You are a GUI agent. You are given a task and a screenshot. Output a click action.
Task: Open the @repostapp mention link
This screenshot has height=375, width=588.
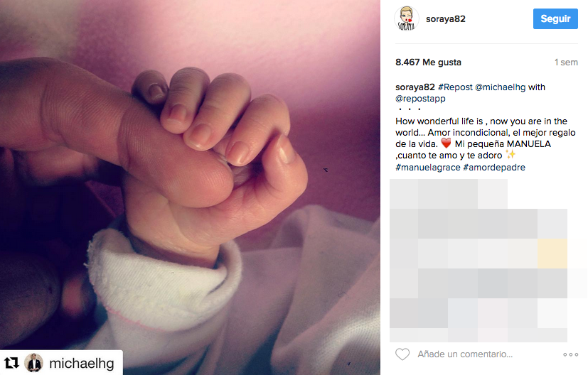tap(420, 99)
